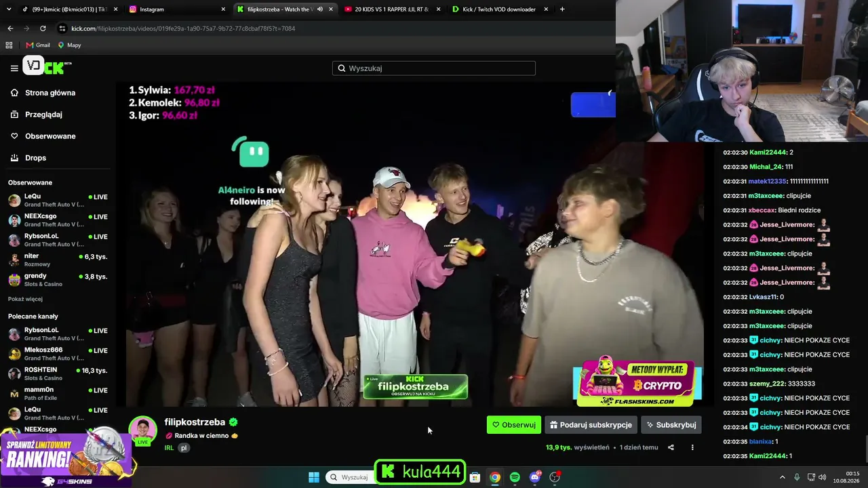Open the Chrome apps grid icon
The height and width of the screenshot is (488, 868).
coord(9,45)
